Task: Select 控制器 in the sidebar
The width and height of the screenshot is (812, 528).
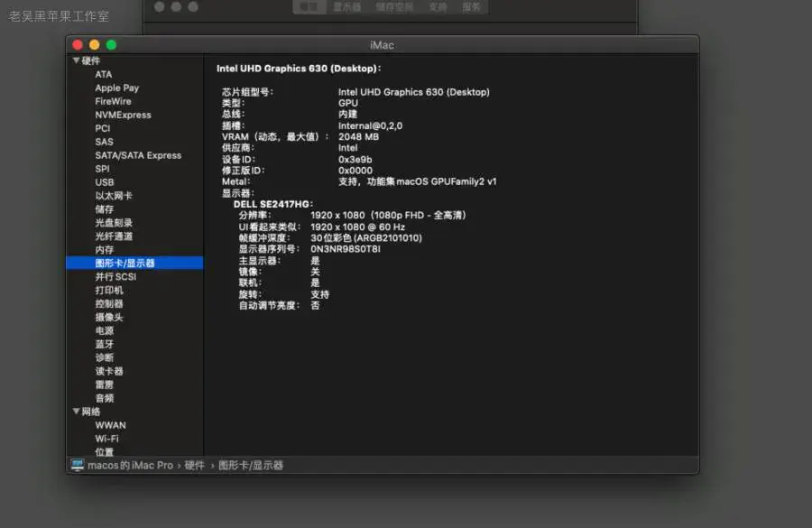Action: pos(109,303)
